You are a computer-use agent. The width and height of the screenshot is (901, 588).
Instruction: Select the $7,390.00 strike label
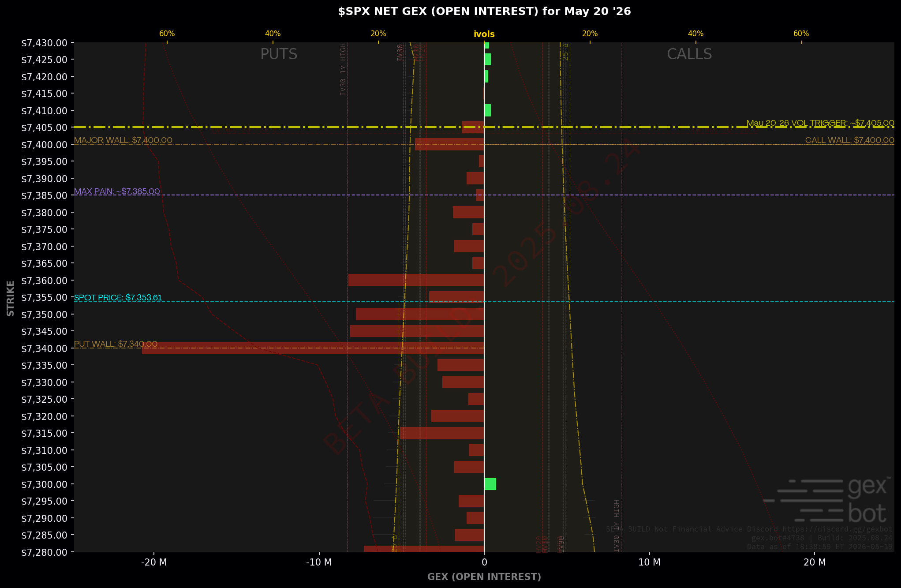[x=44, y=179]
